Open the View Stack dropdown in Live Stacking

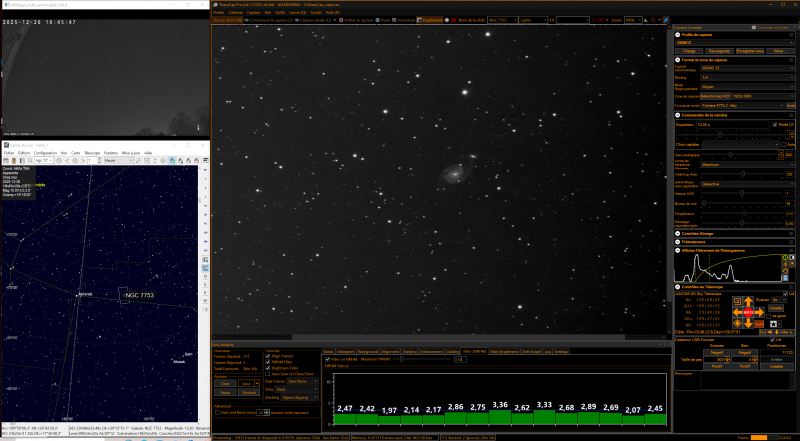pyautogui.click(x=296, y=389)
